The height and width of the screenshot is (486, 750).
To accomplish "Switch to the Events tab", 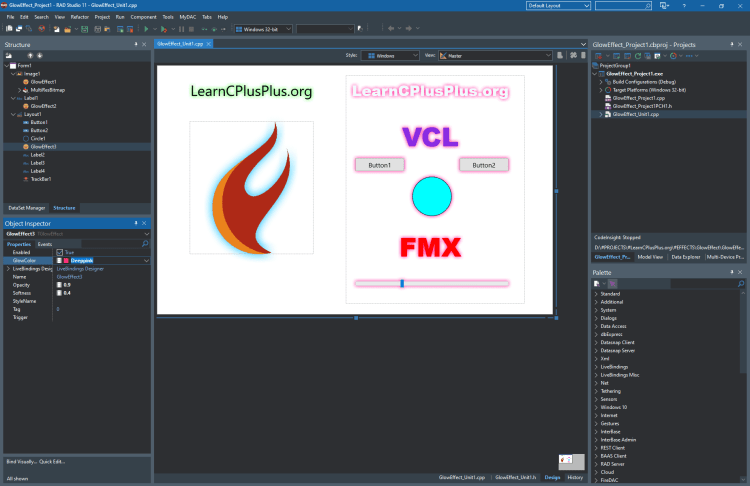I will click(x=45, y=244).
